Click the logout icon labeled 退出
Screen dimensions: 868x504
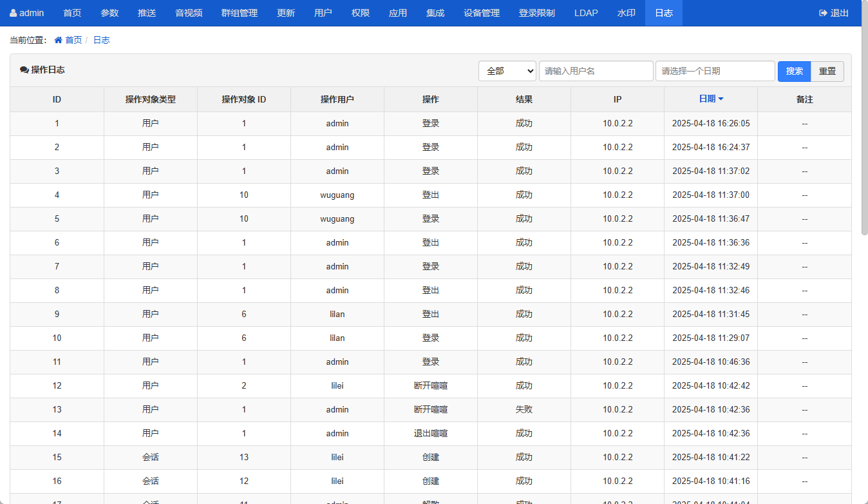click(x=823, y=13)
